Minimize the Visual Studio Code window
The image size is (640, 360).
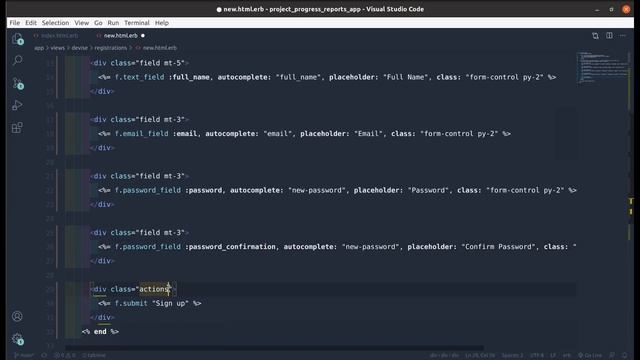tap(597, 9)
